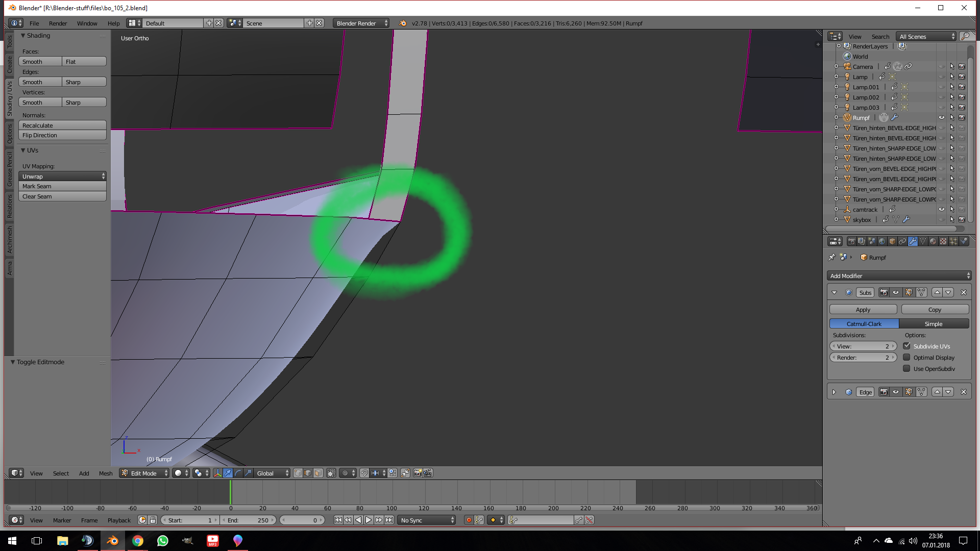Open the Add Modifier dropdown
Image resolution: width=980 pixels, height=551 pixels.
898,276
